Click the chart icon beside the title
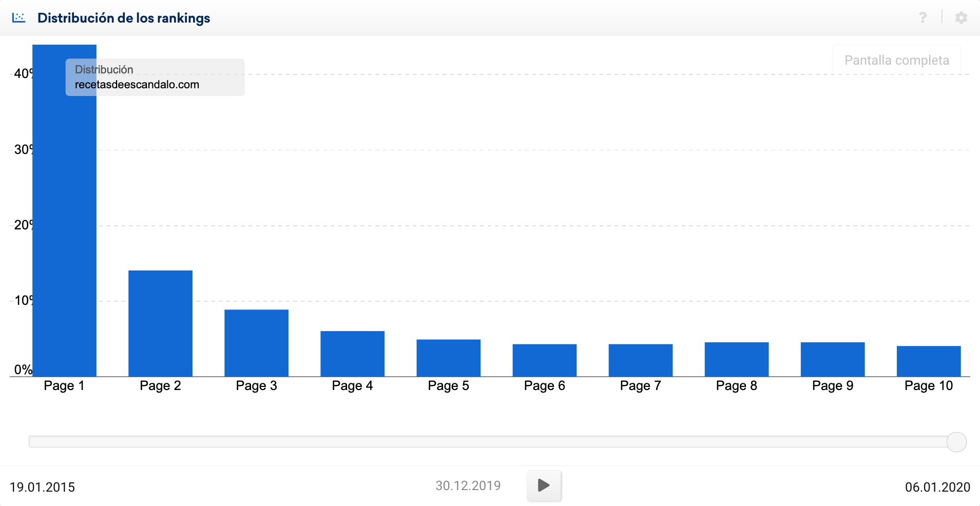This screenshot has width=980, height=506. [x=18, y=18]
